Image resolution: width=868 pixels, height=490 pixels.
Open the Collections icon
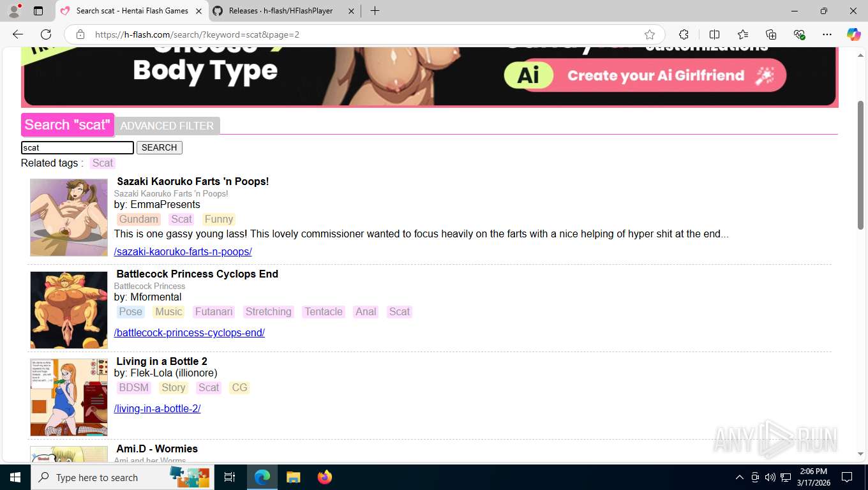point(771,34)
